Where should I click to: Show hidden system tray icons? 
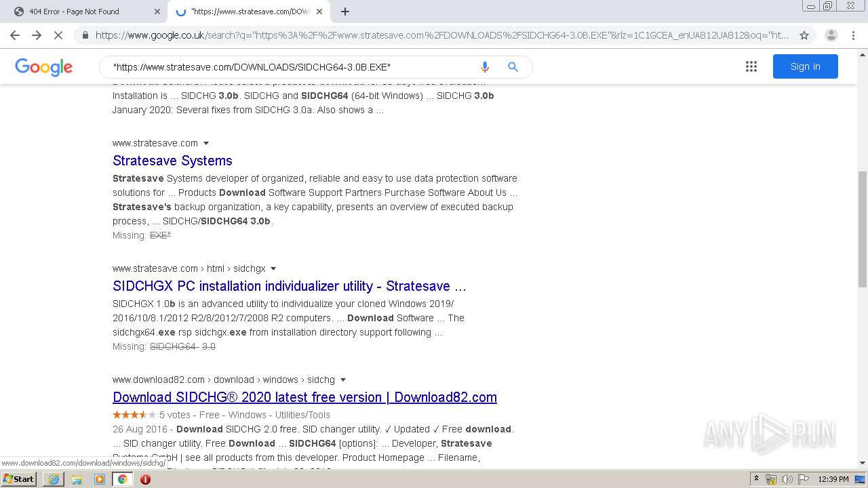click(756, 479)
